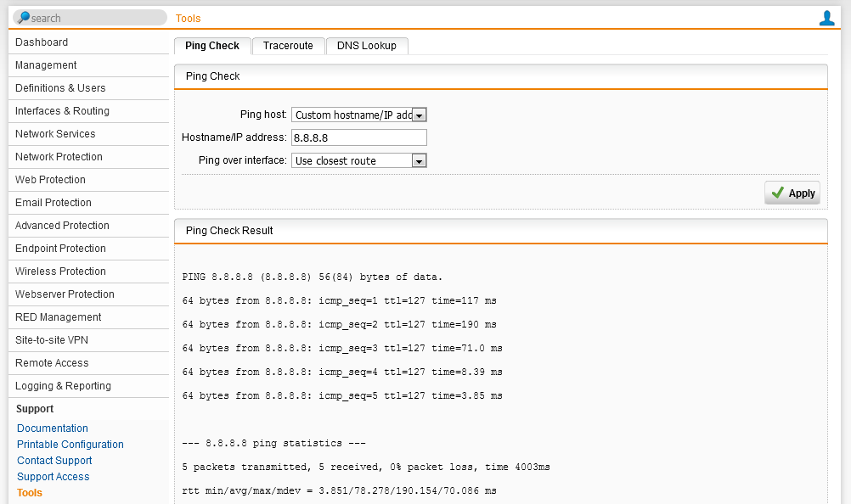This screenshot has width=851, height=504.
Task: Open the Documentation link
Action: click(x=53, y=428)
